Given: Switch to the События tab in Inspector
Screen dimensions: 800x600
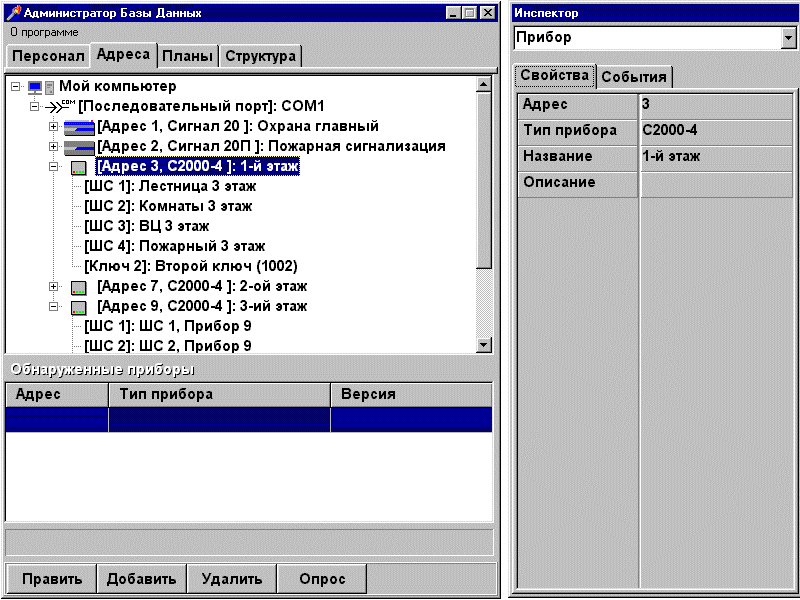Looking at the screenshot, I should [x=634, y=77].
